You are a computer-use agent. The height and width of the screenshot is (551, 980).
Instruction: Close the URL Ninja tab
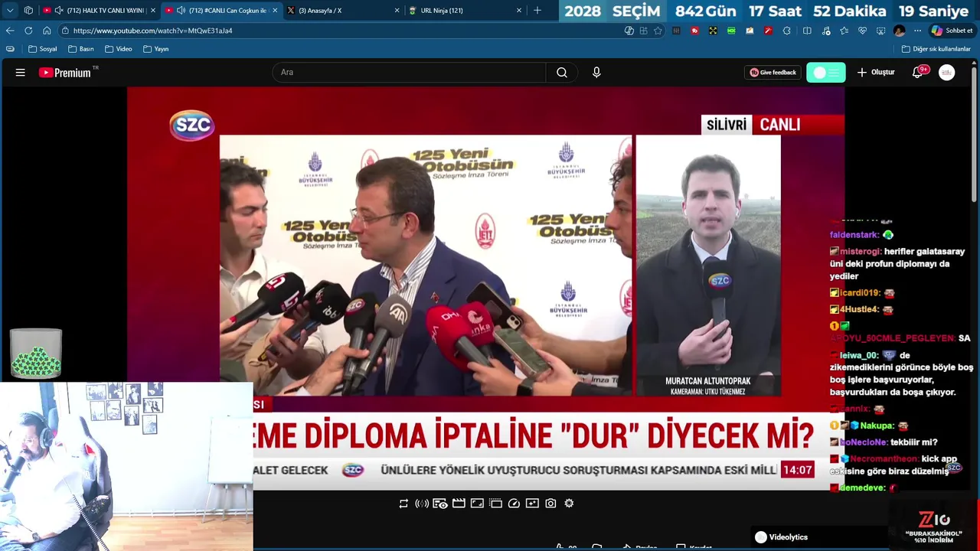pos(519,11)
